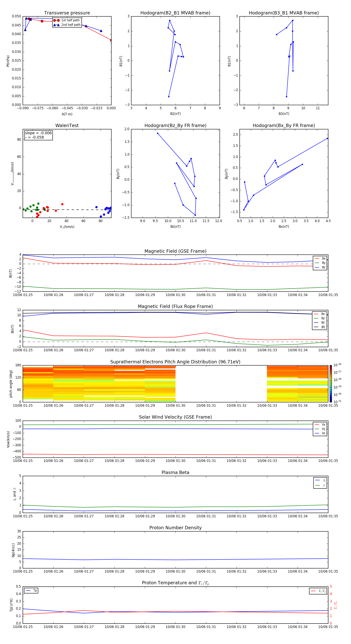Click the 'Hodogram(Bz_By FR frame)' title
This screenshot has height=644, width=351.
pos(175,125)
